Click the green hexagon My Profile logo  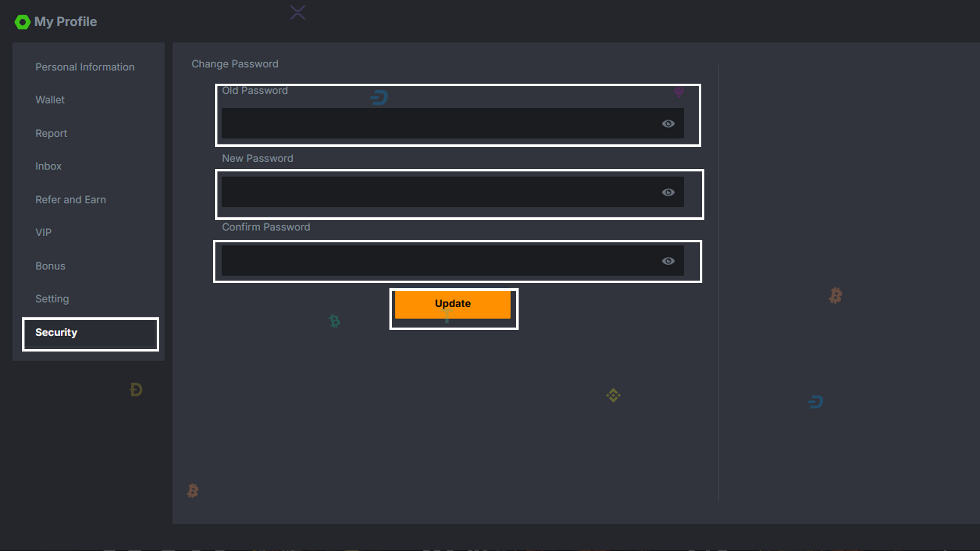[22, 22]
